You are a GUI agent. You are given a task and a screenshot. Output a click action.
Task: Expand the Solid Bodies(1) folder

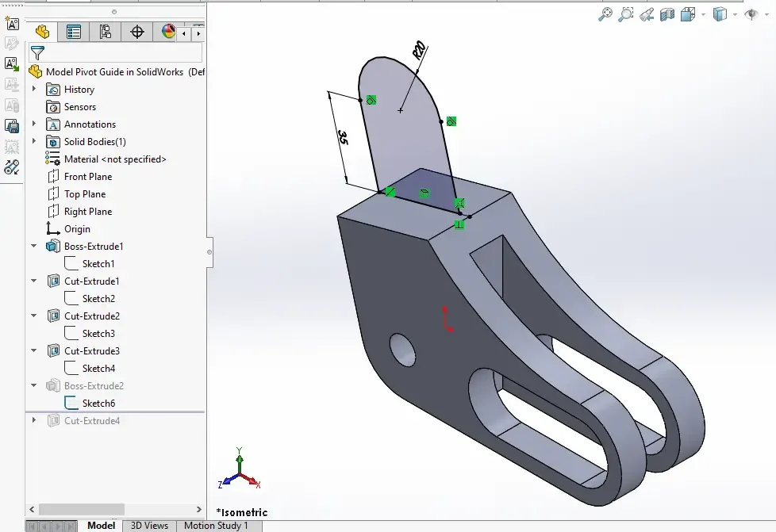coord(33,141)
